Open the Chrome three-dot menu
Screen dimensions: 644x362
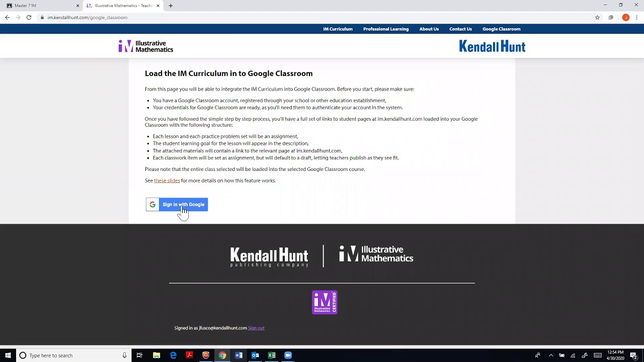click(637, 17)
